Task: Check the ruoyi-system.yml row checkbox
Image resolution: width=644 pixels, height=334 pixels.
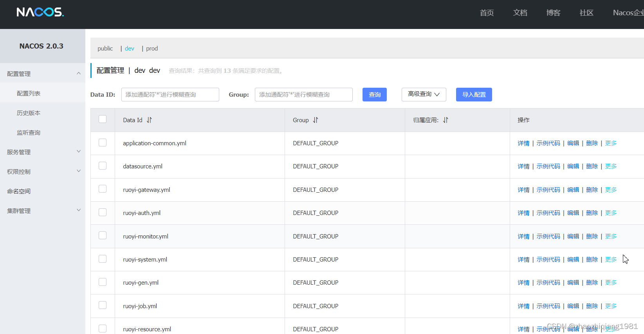Action: point(103,259)
